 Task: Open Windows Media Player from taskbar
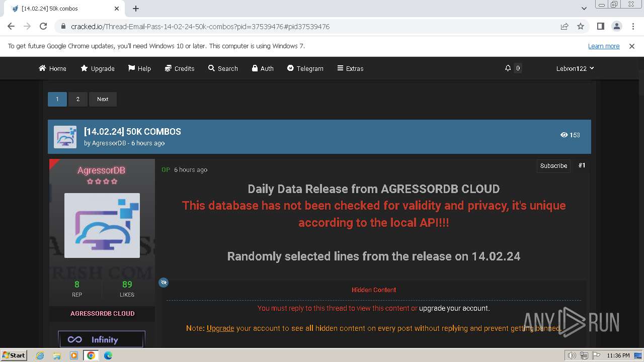pyautogui.click(x=74, y=355)
